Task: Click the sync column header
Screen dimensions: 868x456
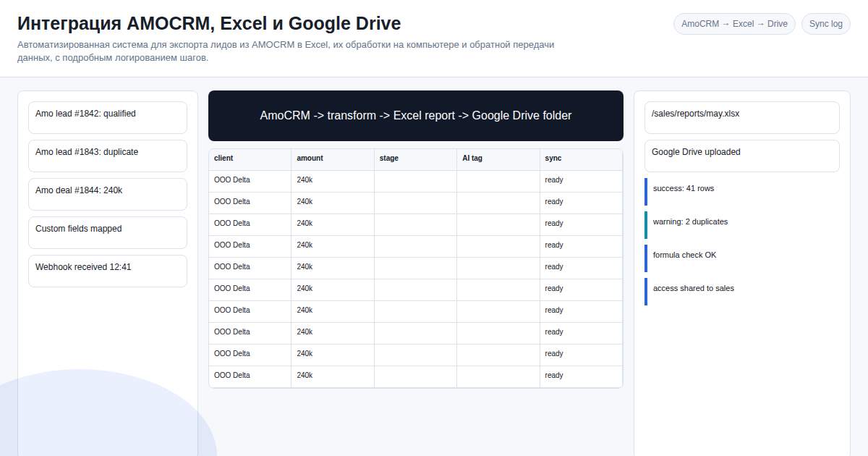Action: (x=581, y=160)
